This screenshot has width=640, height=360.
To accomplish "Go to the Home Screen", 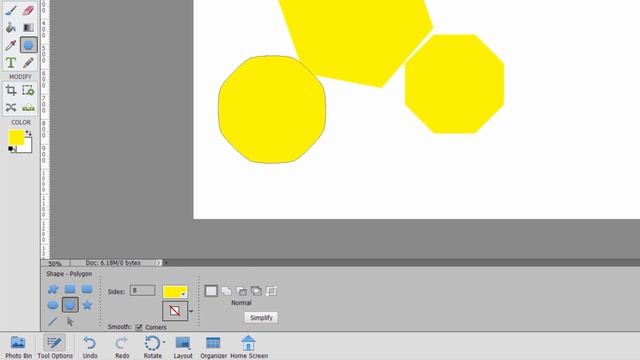I will [x=249, y=347].
